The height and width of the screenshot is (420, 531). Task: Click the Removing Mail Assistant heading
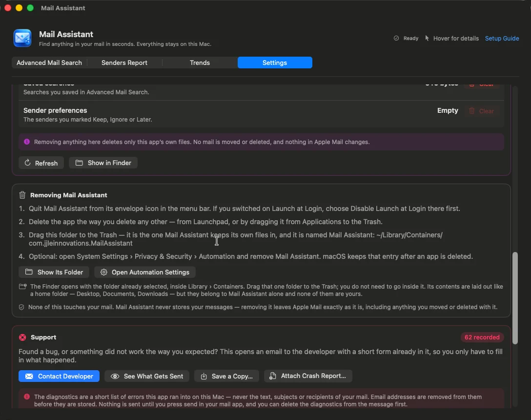[x=68, y=195]
